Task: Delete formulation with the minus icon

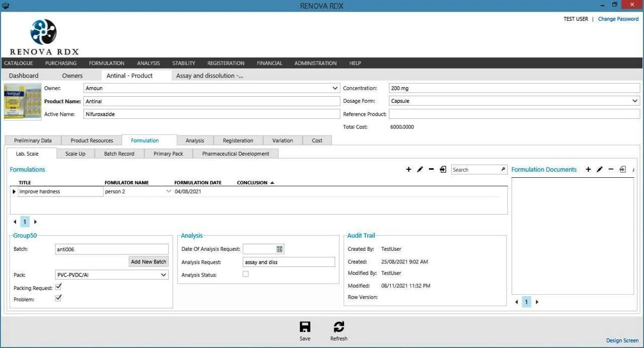Action: click(431, 170)
